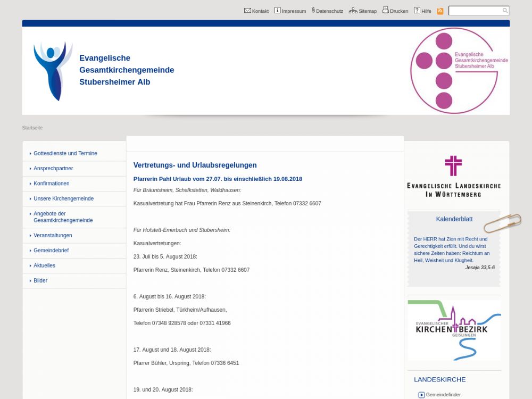Open the Evangelische Landeskirche Württemberg logo
Image resolution: width=532 pixels, height=399 pixels.
(x=453, y=177)
